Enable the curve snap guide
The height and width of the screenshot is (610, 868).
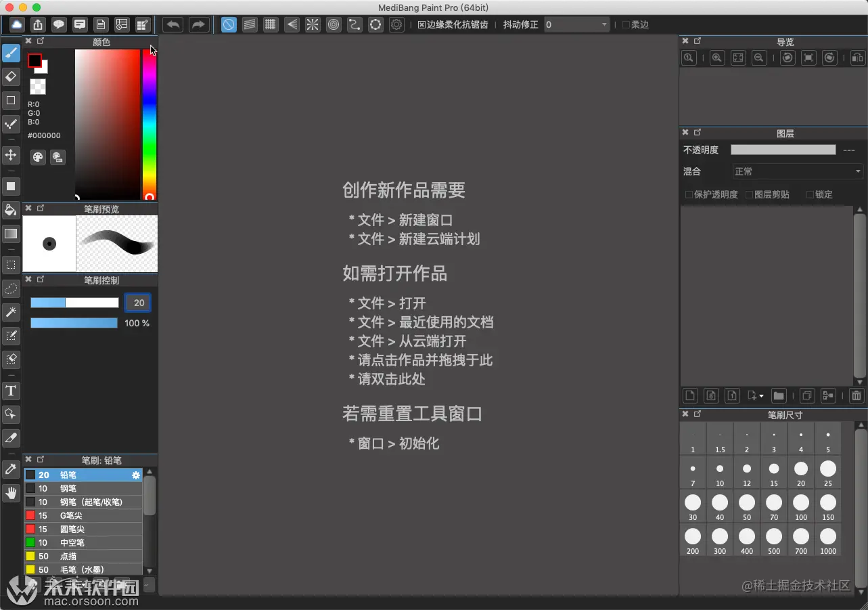[355, 24]
